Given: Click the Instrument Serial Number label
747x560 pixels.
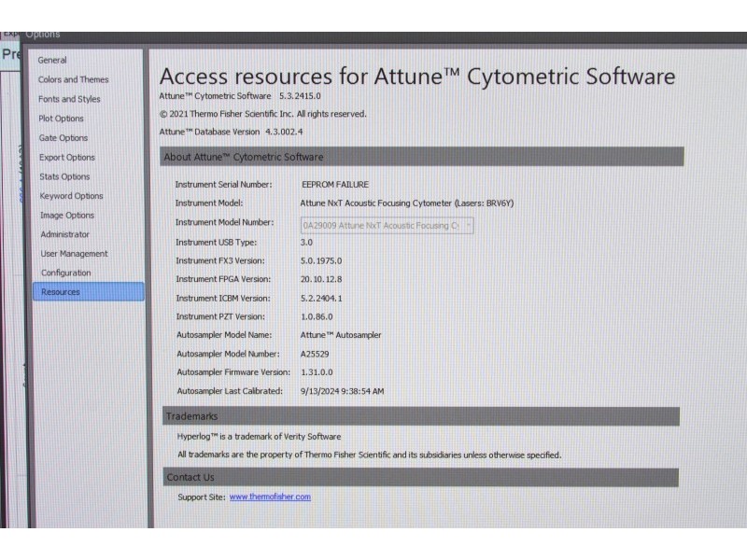Looking at the screenshot, I should click(x=223, y=185).
